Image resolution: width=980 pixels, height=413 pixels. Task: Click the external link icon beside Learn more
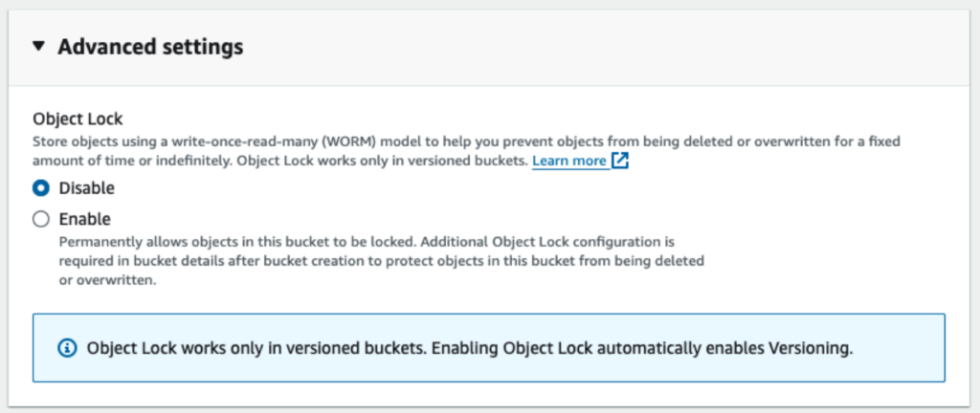point(620,161)
